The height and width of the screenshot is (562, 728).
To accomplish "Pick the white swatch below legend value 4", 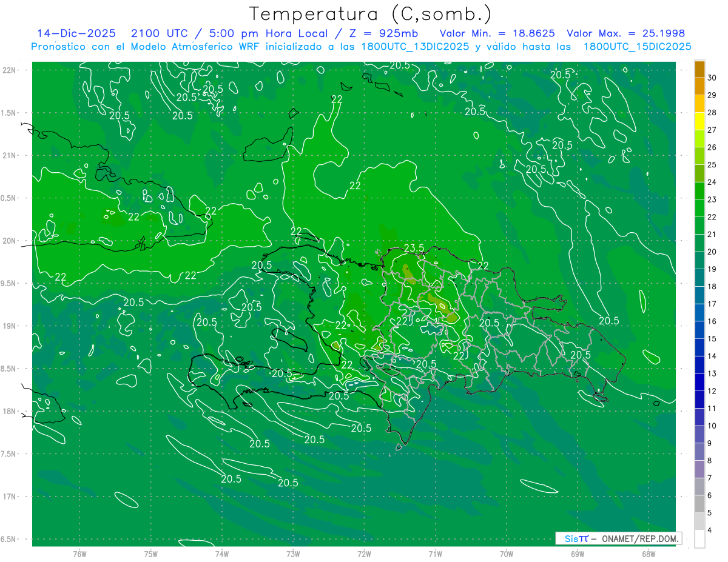I will tap(699, 539).
